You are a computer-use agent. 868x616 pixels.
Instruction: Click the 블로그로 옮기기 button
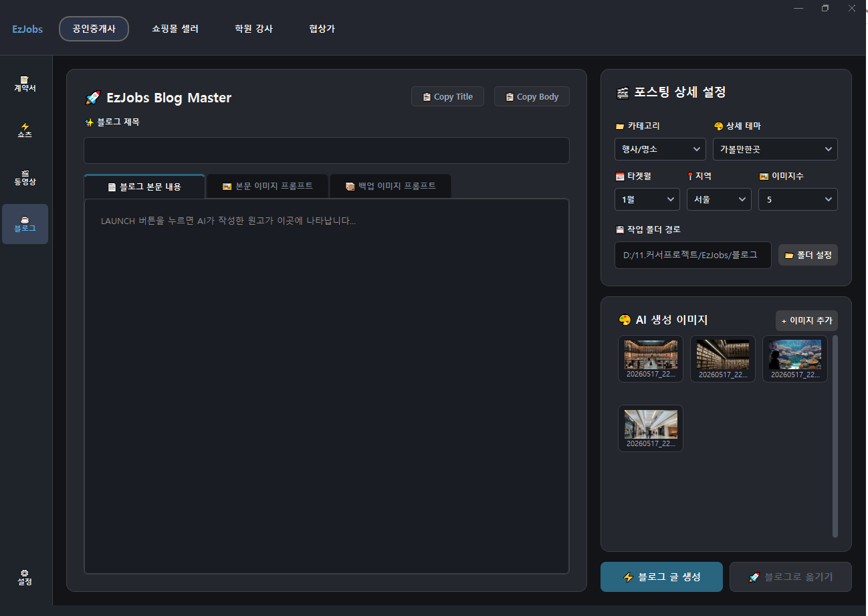coord(790,577)
